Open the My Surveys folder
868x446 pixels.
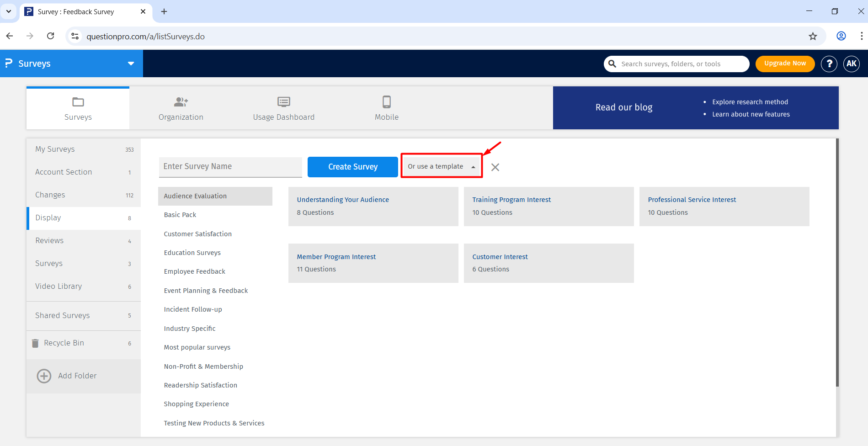coord(84,149)
